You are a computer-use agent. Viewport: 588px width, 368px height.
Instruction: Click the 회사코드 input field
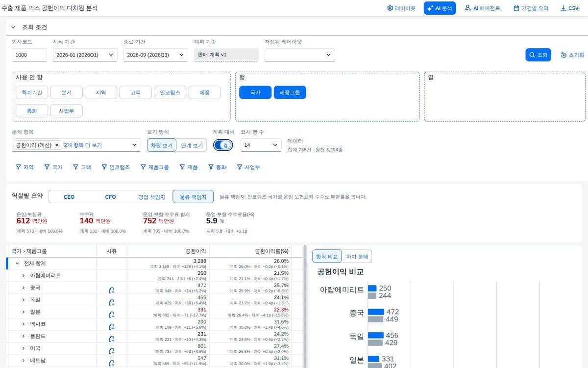(29, 55)
